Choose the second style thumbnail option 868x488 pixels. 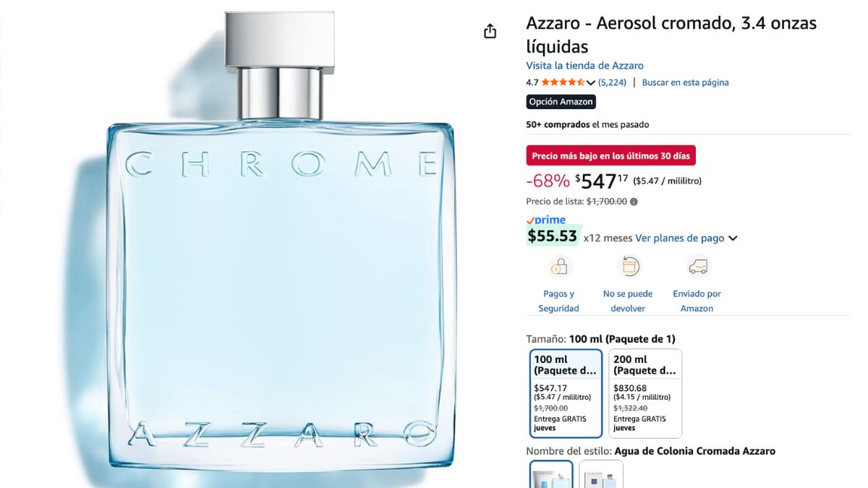601,474
